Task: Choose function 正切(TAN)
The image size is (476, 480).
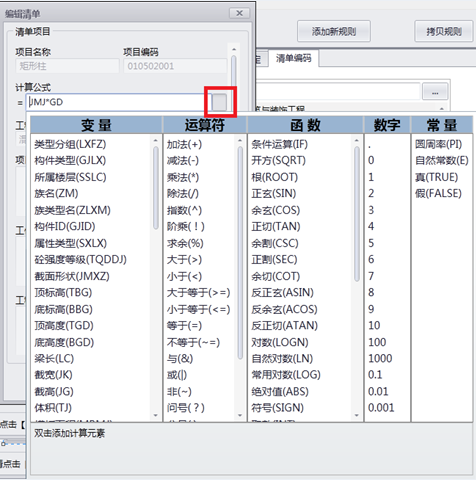Action: 276,227
